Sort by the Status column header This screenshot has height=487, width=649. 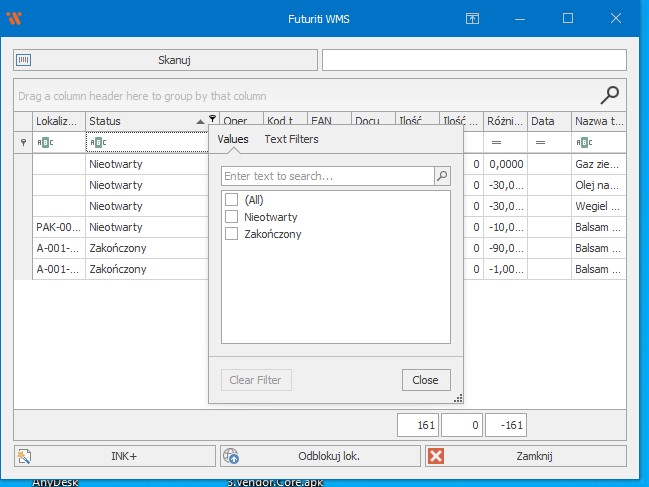(140, 120)
